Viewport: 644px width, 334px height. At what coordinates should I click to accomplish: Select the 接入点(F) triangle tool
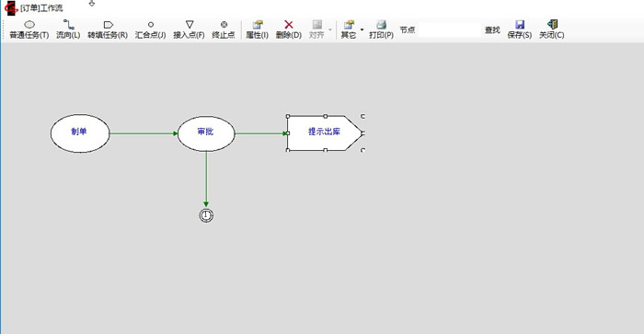pos(189,30)
